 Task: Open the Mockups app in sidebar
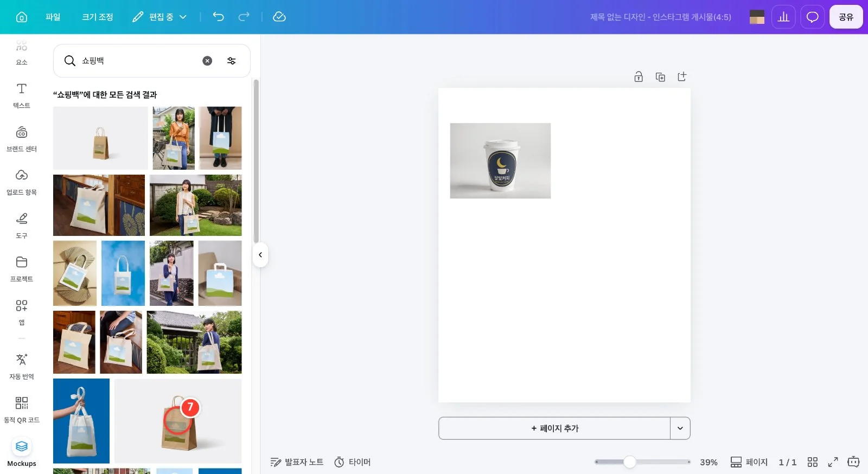tap(22, 452)
